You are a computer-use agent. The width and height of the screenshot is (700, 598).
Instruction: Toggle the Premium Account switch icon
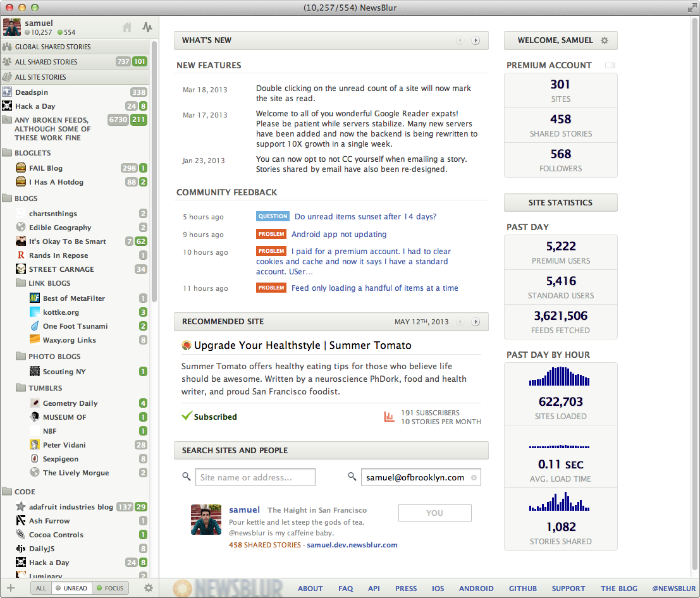pyautogui.click(x=610, y=66)
